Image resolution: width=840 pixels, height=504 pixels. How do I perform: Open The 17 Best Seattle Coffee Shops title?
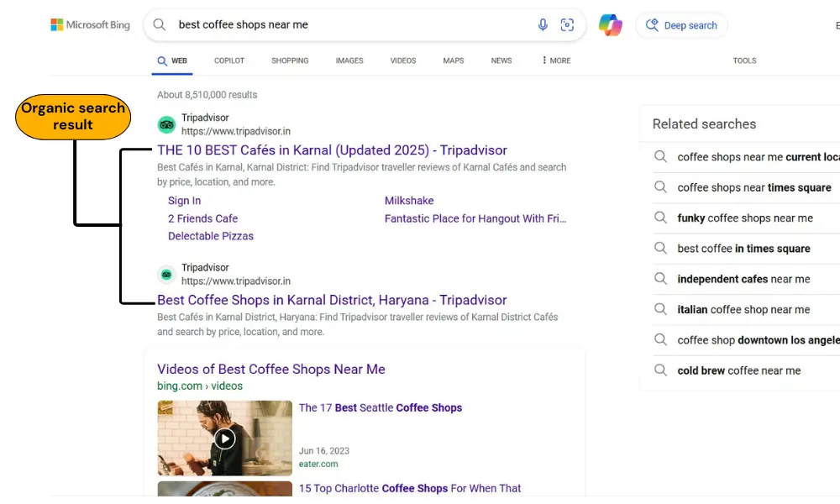(381, 407)
